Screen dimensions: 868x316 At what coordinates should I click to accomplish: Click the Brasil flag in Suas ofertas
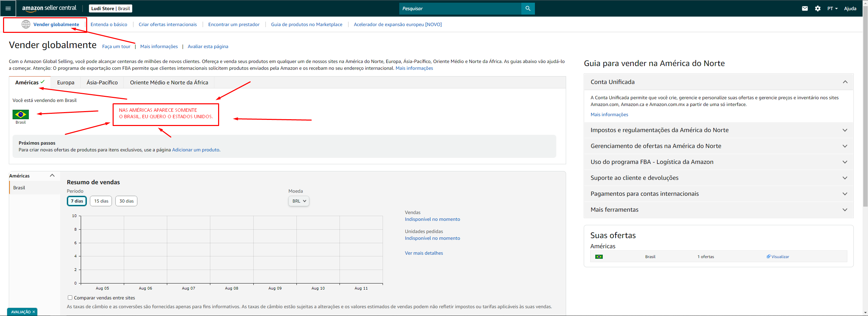tap(599, 257)
